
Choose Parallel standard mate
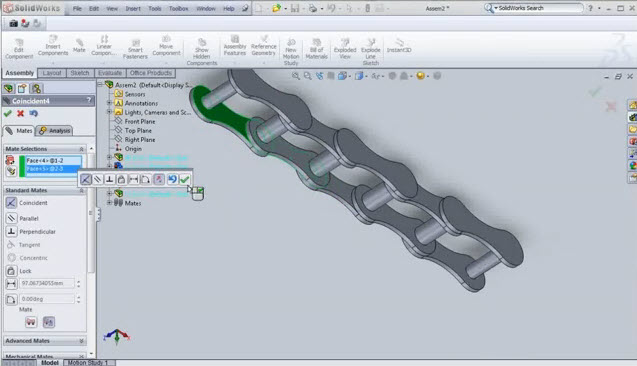(22, 218)
